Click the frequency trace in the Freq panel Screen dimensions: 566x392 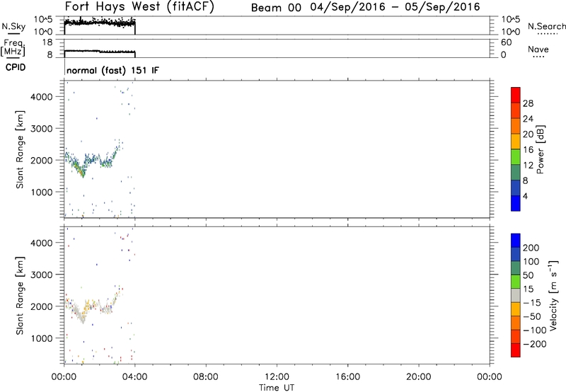[x=100, y=52]
